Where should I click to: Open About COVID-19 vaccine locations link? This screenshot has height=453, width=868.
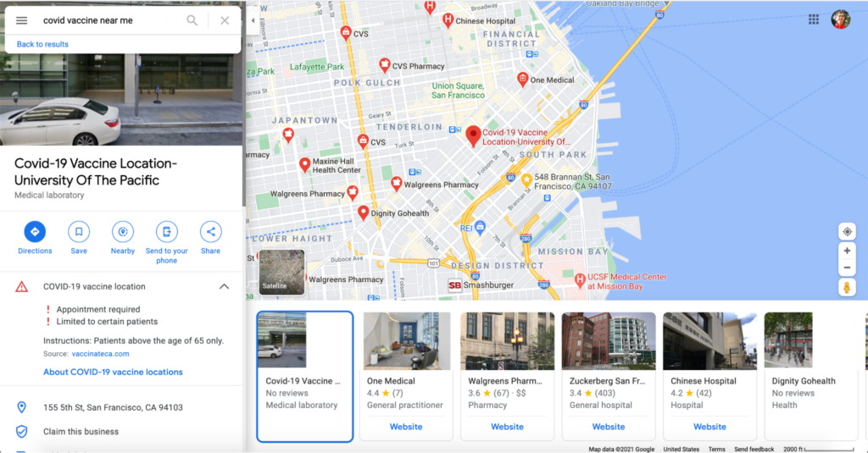click(x=113, y=372)
